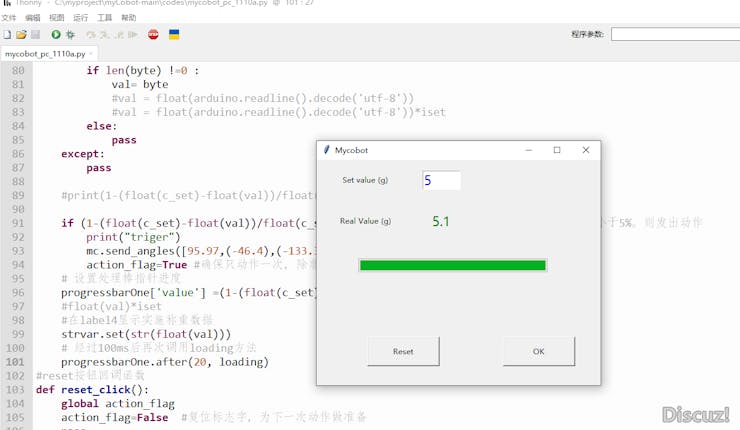Place cursor on strvar.set(str(float(val))) line

click(x=146, y=334)
